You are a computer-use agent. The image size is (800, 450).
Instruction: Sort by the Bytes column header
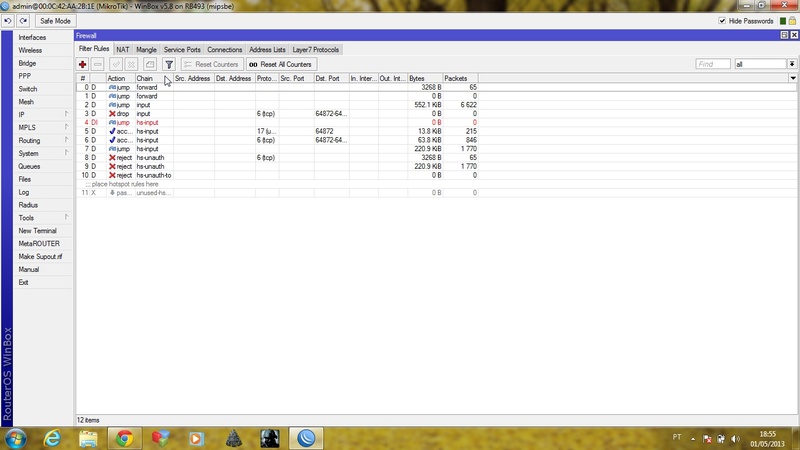[x=425, y=78]
